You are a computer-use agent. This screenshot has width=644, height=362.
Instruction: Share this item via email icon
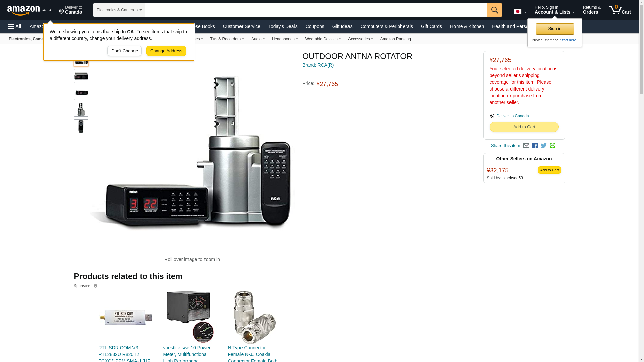(526, 146)
